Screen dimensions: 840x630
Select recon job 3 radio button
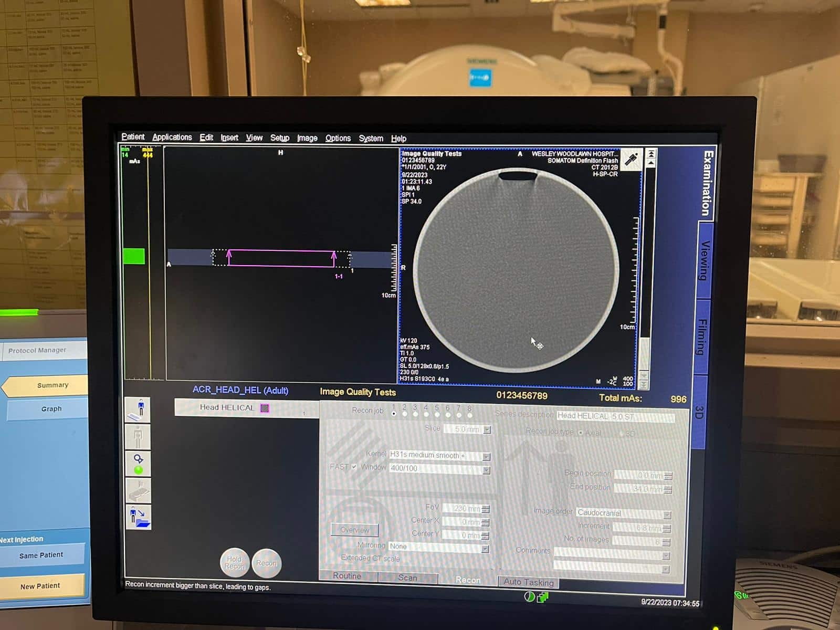click(x=415, y=414)
